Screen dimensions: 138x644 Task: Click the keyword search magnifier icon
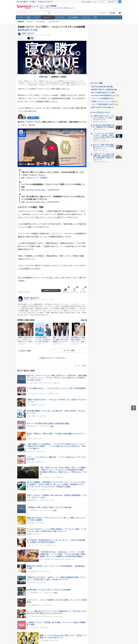click(49, 13)
